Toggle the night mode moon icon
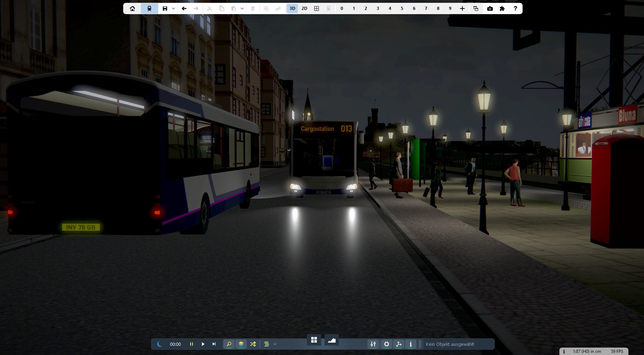Viewport: 644px width, 355px height. pyautogui.click(x=159, y=344)
